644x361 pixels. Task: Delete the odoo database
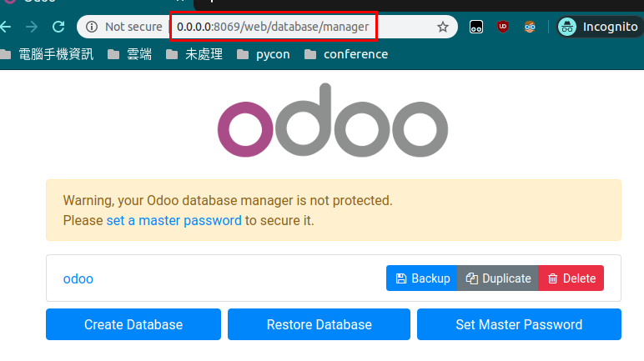(571, 278)
